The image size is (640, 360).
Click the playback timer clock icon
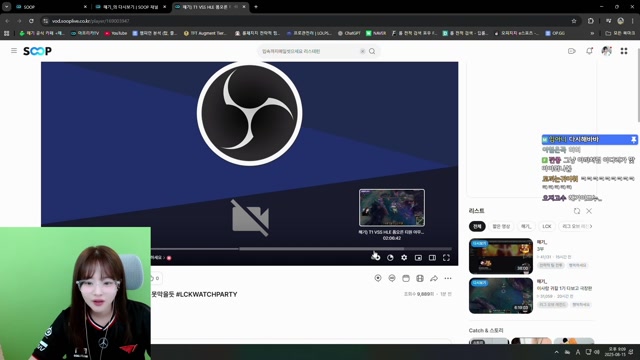tap(390, 258)
